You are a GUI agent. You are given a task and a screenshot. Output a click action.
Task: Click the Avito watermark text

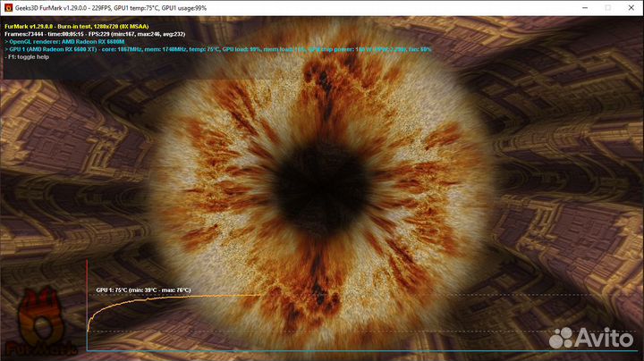604,338
